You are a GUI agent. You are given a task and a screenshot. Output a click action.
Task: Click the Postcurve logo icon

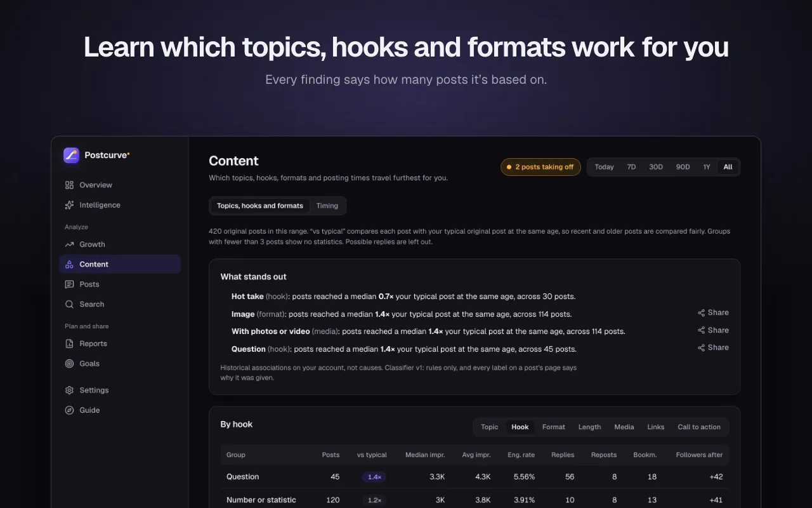coord(71,155)
